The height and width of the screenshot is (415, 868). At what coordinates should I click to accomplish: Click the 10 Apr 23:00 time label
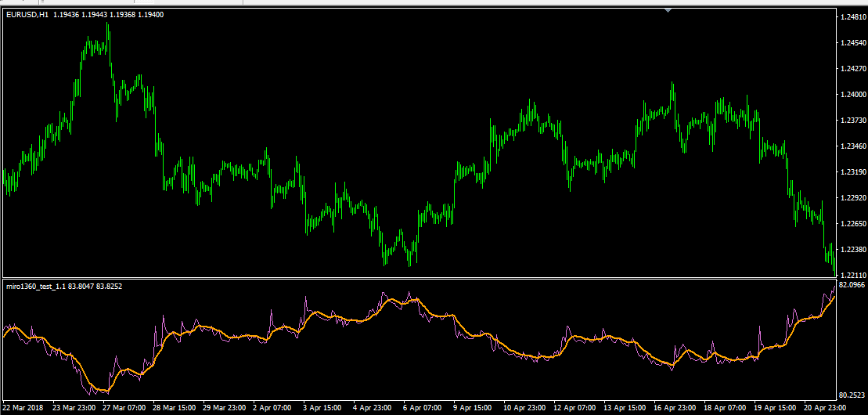523,407
